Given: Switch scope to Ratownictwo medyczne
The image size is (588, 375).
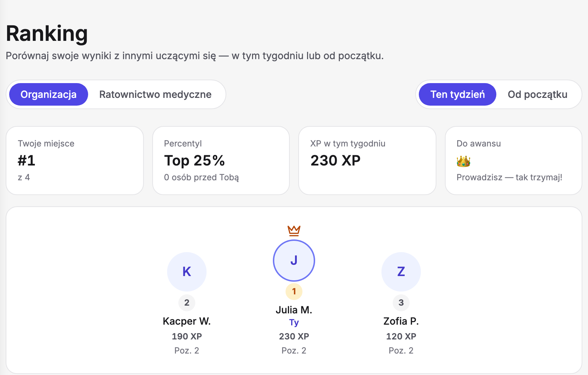Looking at the screenshot, I should pyautogui.click(x=155, y=94).
